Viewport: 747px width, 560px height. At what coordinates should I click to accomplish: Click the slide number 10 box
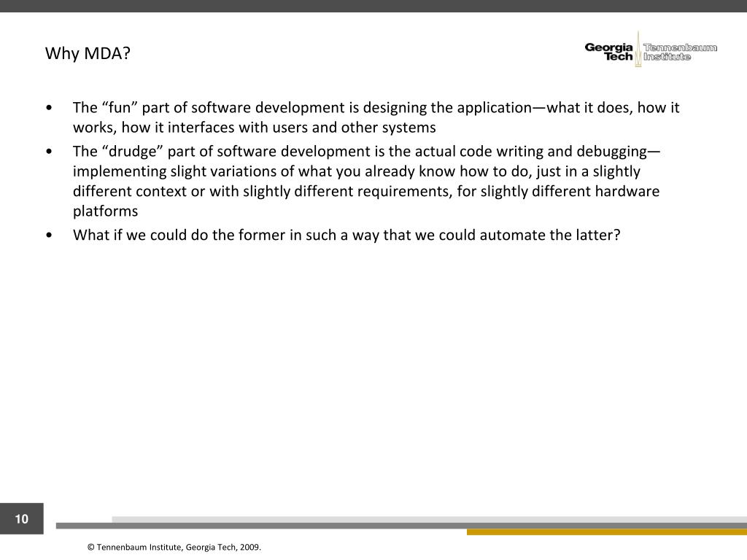coord(21,518)
